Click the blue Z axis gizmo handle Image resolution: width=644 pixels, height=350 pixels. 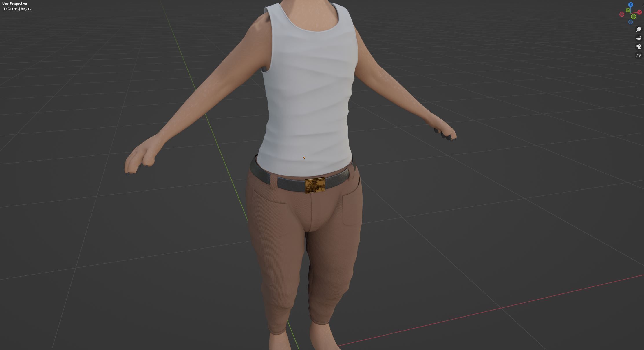[630, 5]
